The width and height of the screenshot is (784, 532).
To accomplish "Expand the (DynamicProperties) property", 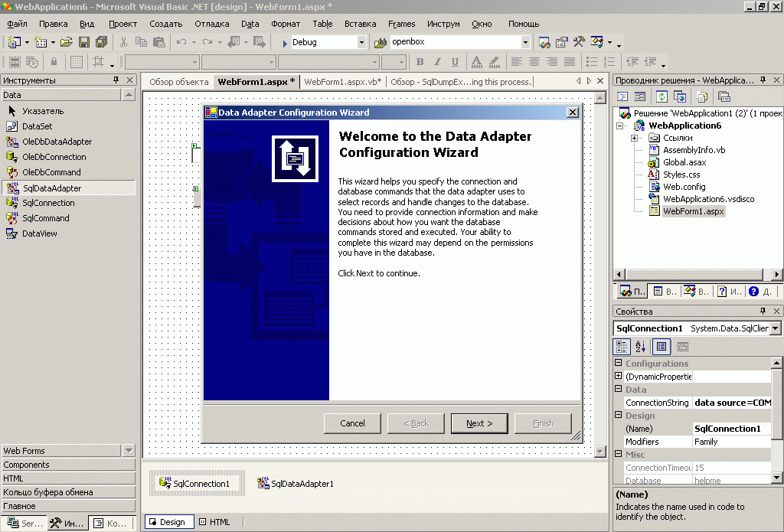I will (619, 376).
